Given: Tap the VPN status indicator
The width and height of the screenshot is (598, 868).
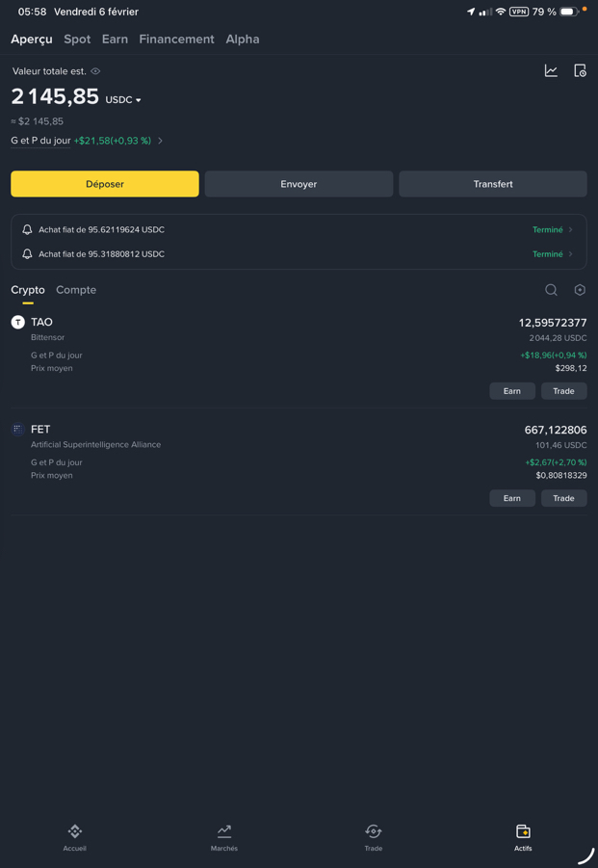Looking at the screenshot, I should click(519, 12).
